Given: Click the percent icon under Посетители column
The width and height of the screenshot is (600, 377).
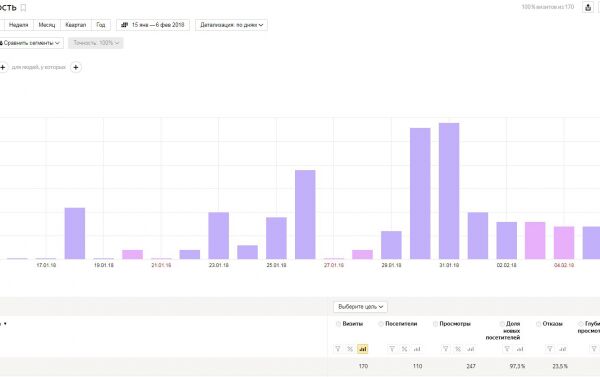Looking at the screenshot, I should 404,349.
